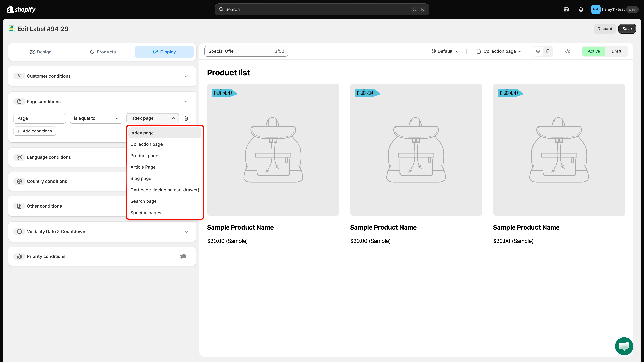Open notifications bell
The width and height of the screenshot is (644, 362).
(581, 9)
